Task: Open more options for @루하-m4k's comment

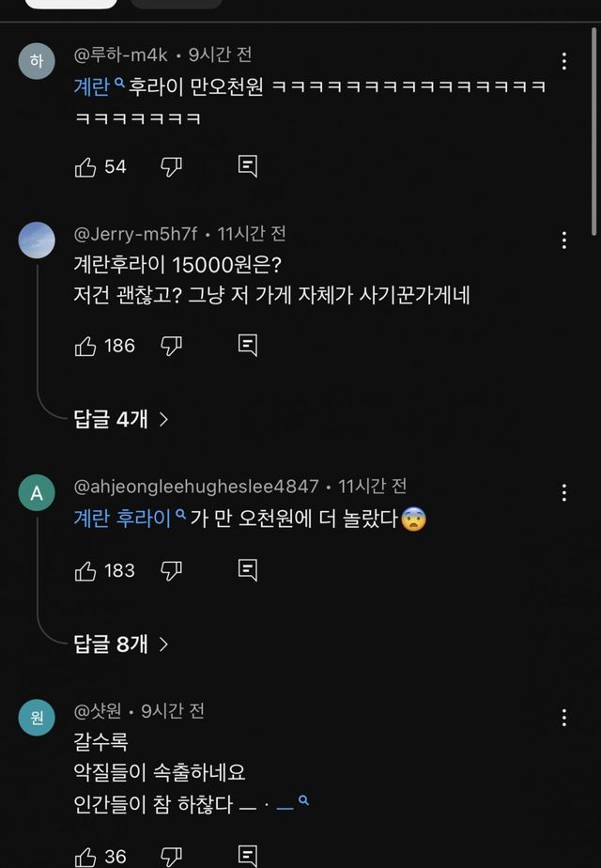Action: tap(564, 62)
